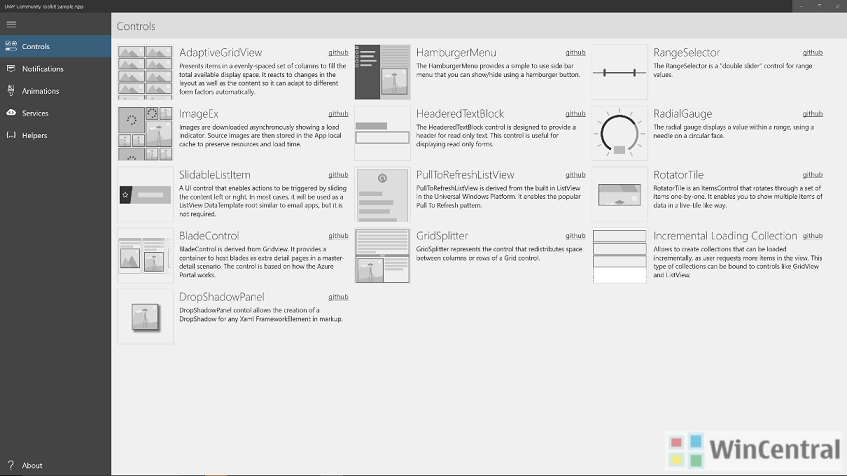Toggle the hamburger menu button

tap(11, 24)
